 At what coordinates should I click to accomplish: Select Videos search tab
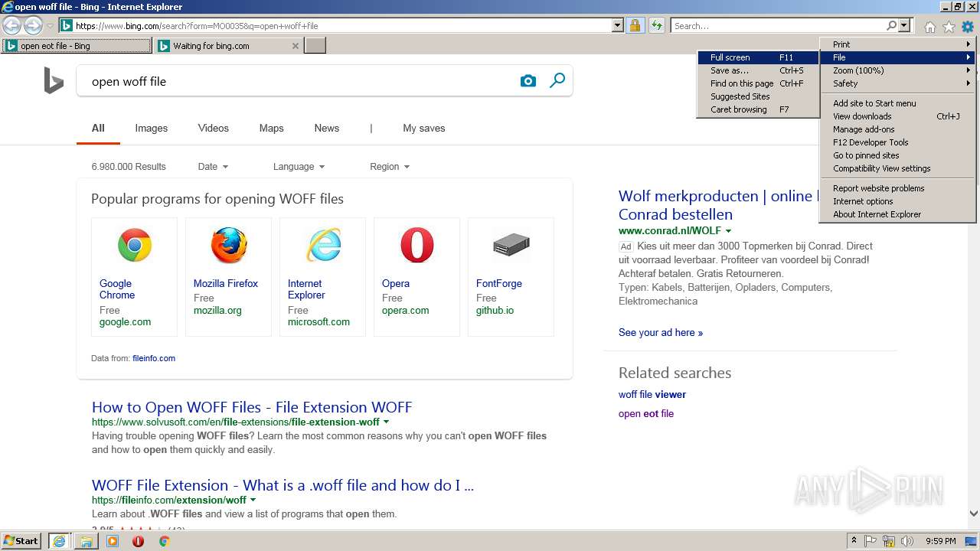(214, 129)
